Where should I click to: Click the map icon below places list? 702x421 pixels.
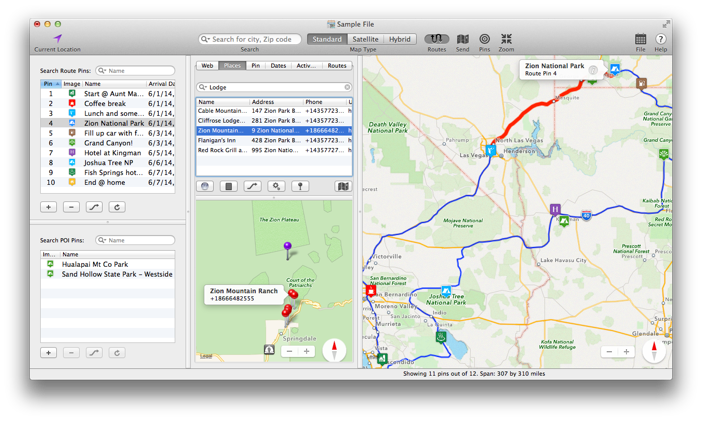343,186
